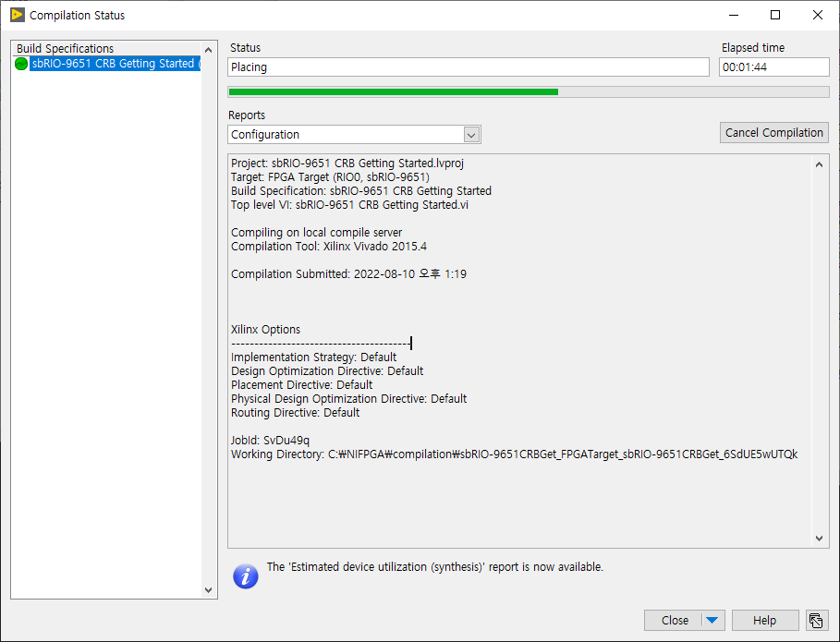Maximize the Compilation Status window

click(775, 15)
